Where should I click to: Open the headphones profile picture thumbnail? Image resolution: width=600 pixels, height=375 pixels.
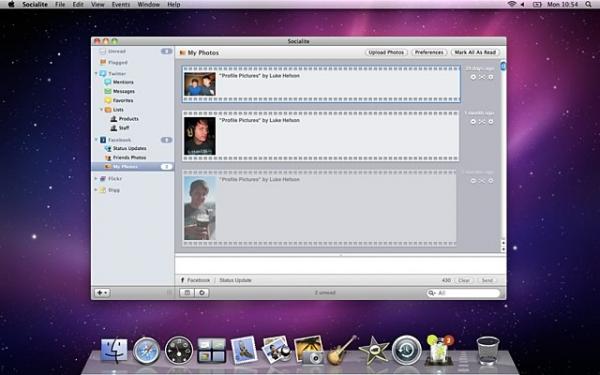click(200, 136)
